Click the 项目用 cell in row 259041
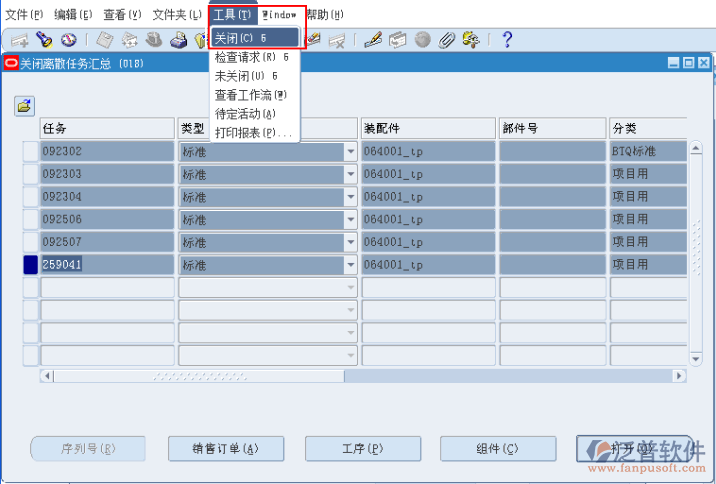Image resolution: width=716 pixels, height=484 pixels. tap(648, 265)
